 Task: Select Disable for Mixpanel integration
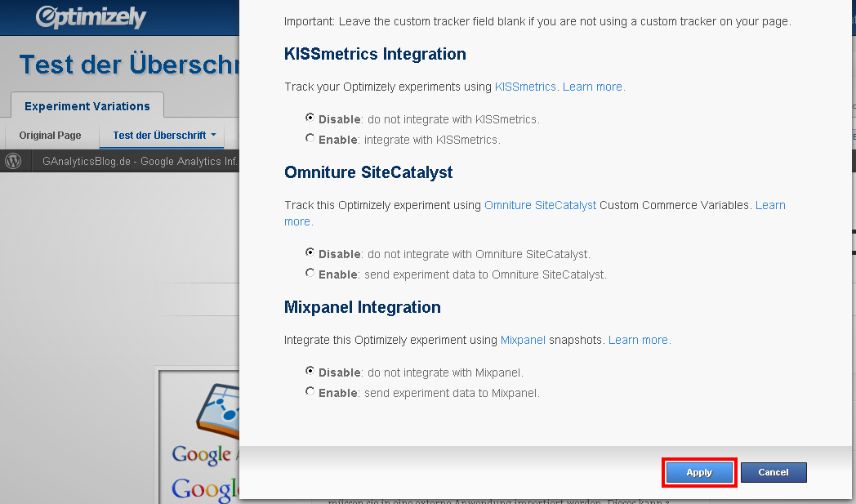coord(310,371)
